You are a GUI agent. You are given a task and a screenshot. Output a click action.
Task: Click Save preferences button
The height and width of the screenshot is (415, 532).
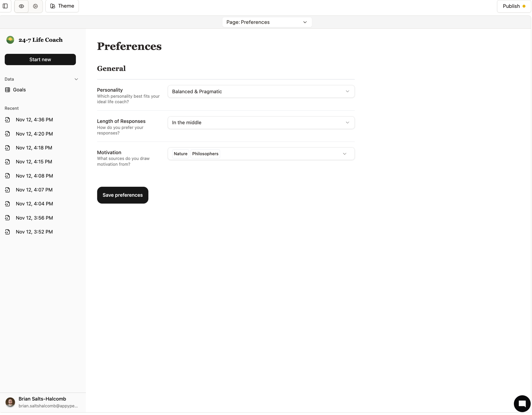click(123, 195)
